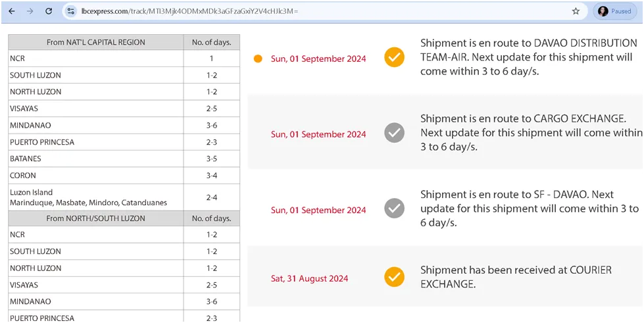Click VISAYAS row under Nat'l Capital Region
Viewport: 644px width, 323px height.
point(124,109)
